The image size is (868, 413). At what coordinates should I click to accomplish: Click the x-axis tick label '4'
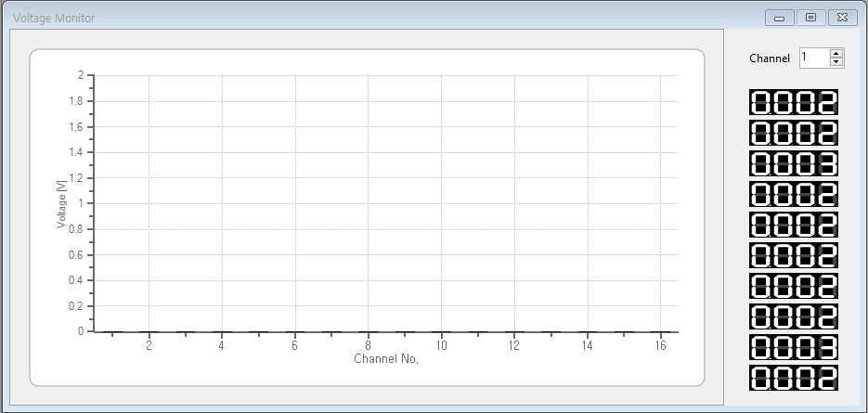coord(222,345)
